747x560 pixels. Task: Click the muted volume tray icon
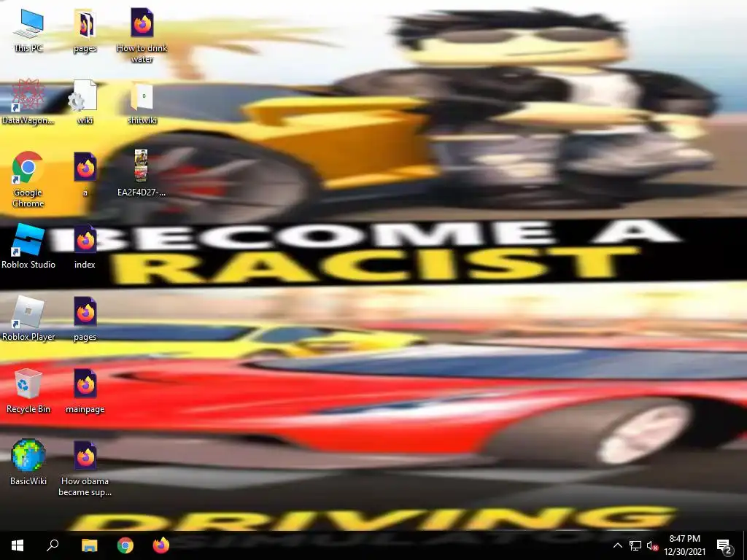(x=652, y=545)
